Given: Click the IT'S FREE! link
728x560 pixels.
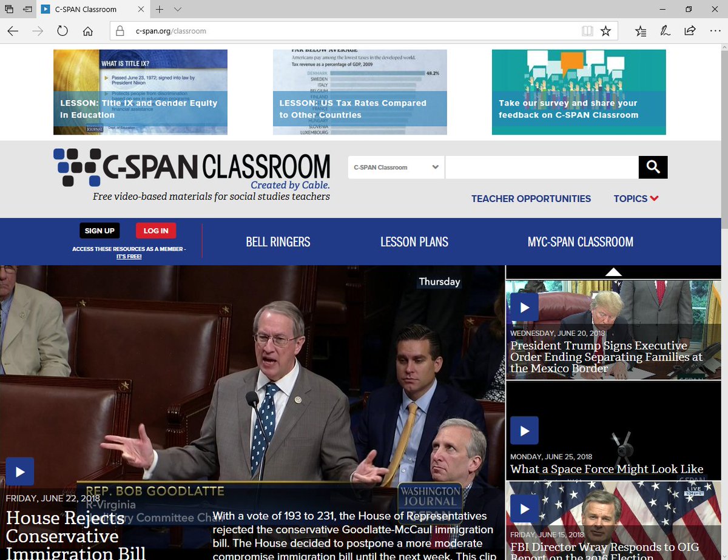Looking at the screenshot, I should 129,257.
